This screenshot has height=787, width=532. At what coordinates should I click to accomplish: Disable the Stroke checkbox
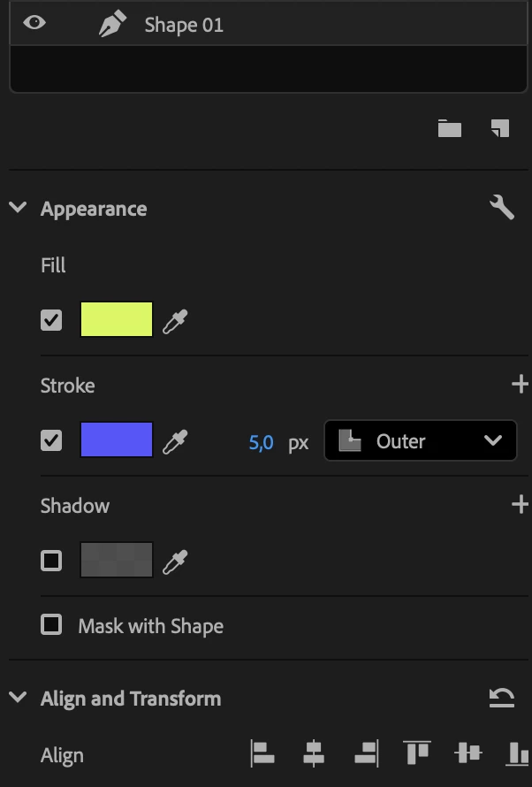coord(52,440)
